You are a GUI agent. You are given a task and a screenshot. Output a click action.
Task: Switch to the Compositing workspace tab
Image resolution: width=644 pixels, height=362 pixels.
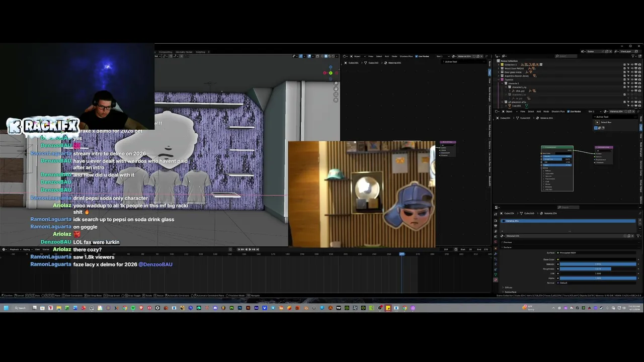click(x=166, y=52)
